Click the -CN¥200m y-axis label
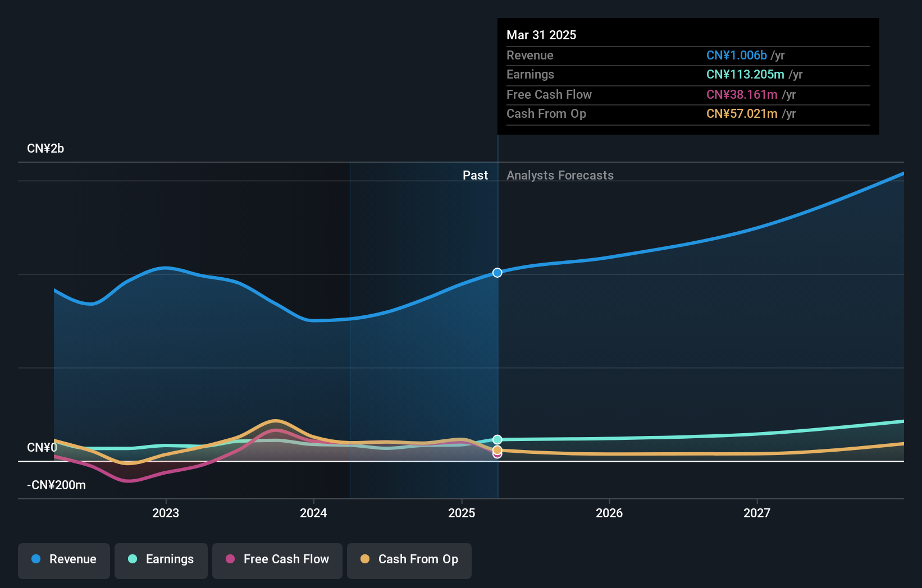The image size is (922, 588). click(x=56, y=485)
